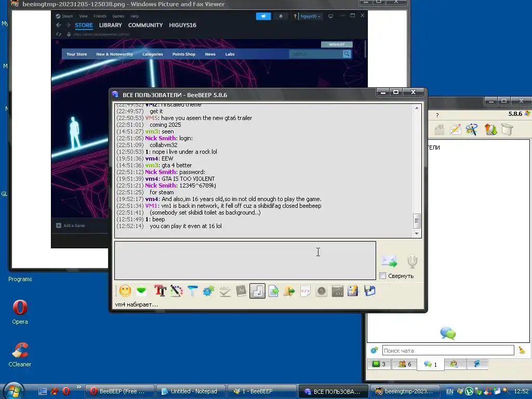Click the grey dictionary book icon
532x399 pixels.
tap(241, 291)
